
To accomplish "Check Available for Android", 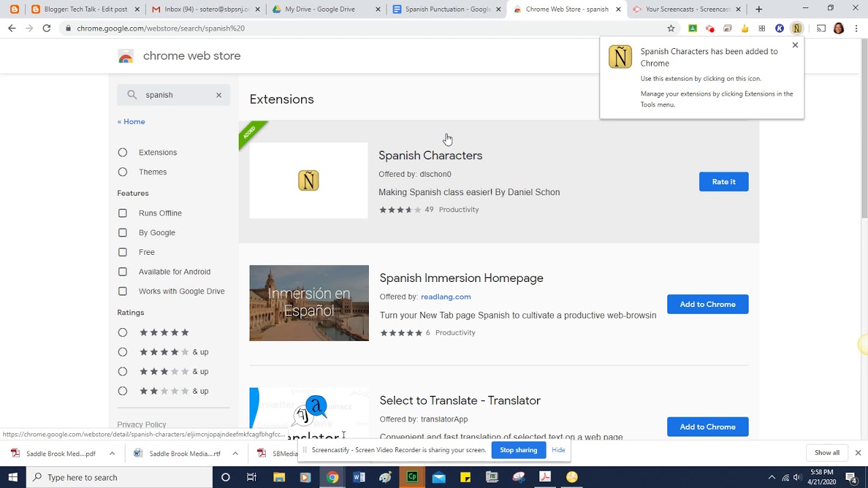I will pos(123,272).
